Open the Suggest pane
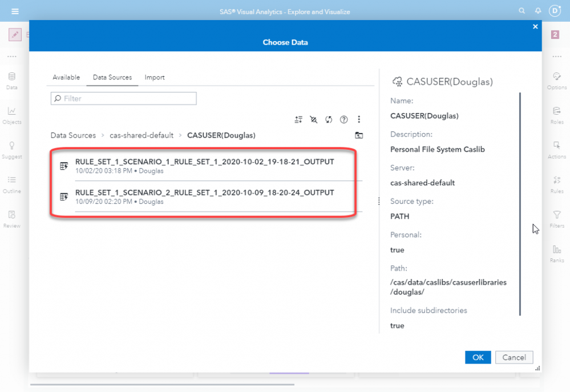Screen dimensions: 570x392 [11, 150]
